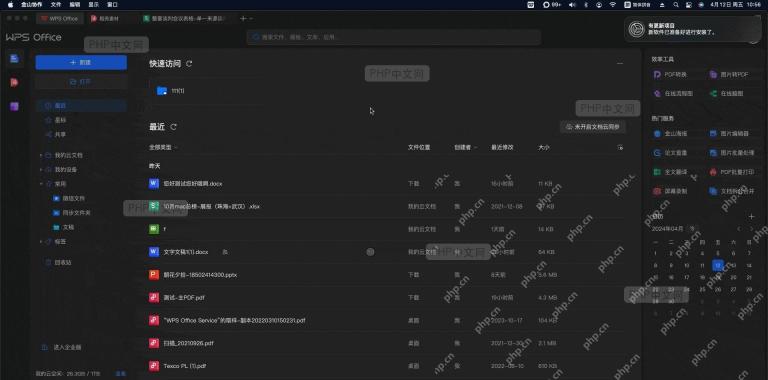The image size is (768, 380).
Task: Open the 在线流程图 tool
Action: pyautogui.click(x=673, y=93)
